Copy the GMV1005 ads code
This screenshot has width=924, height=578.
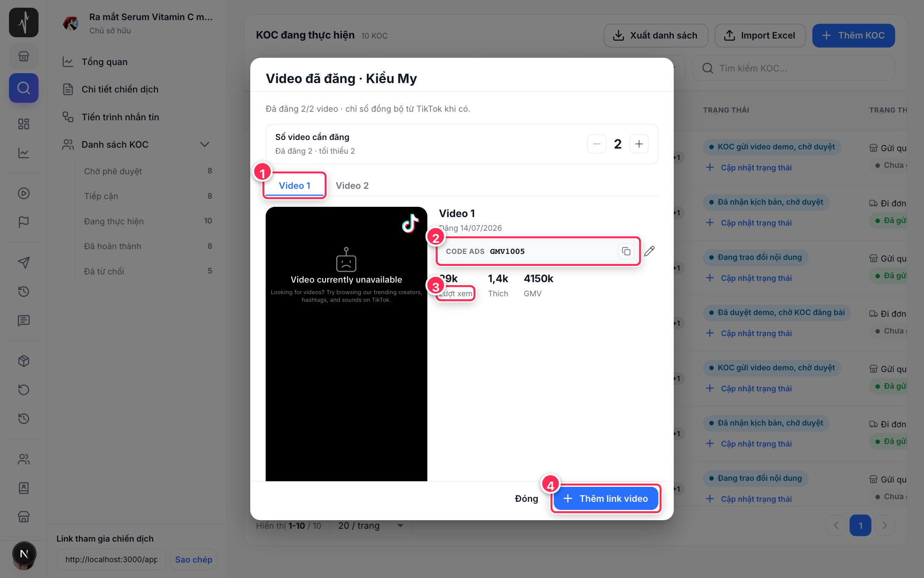tap(626, 251)
